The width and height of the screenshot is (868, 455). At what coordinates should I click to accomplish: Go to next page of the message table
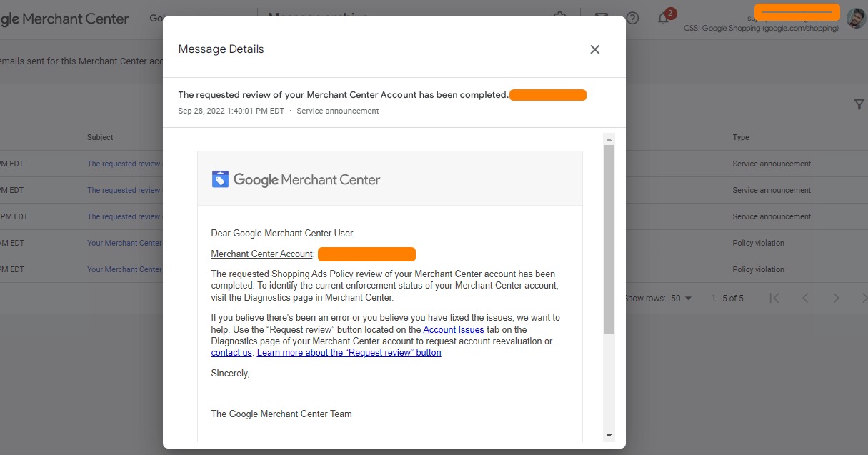pyautogui.click(x=836, y=298)
